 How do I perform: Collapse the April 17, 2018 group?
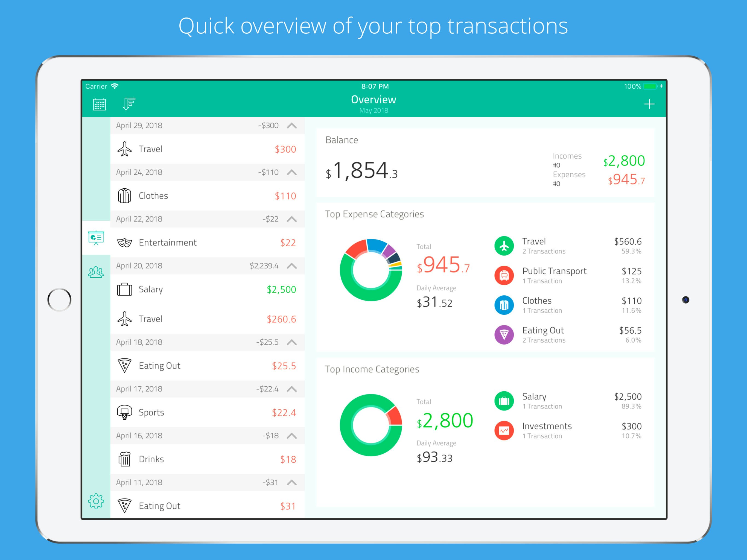point(291,389)
